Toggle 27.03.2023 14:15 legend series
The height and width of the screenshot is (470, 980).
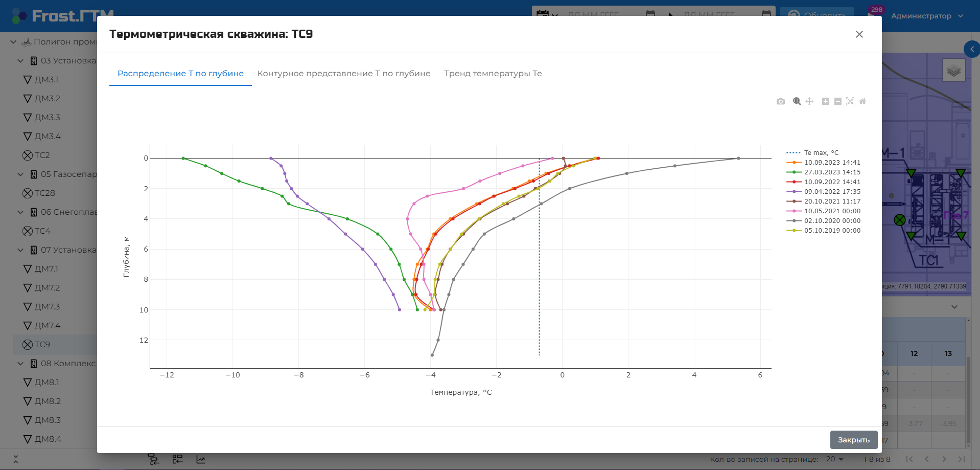pyautogui.click(x=824, y=172)
